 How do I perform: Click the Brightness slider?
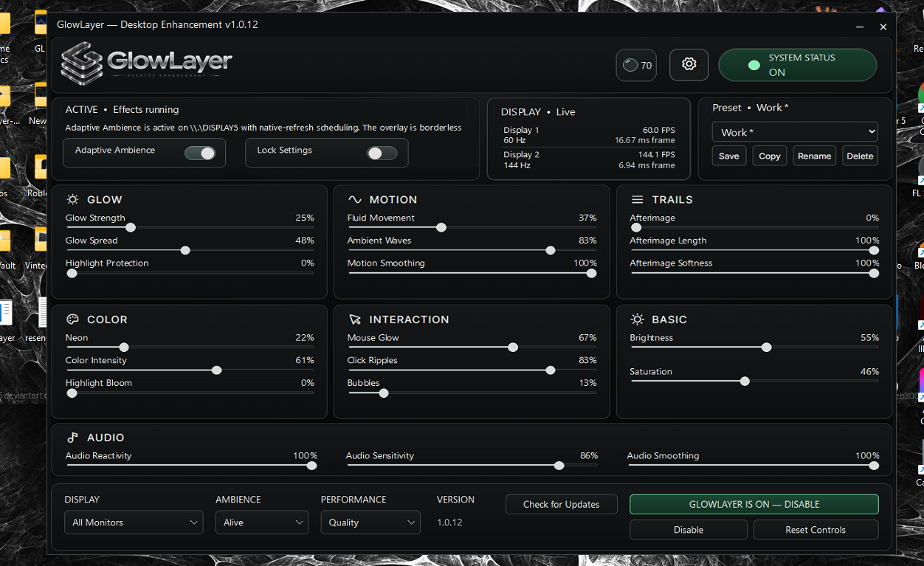[x=754, y=347]
